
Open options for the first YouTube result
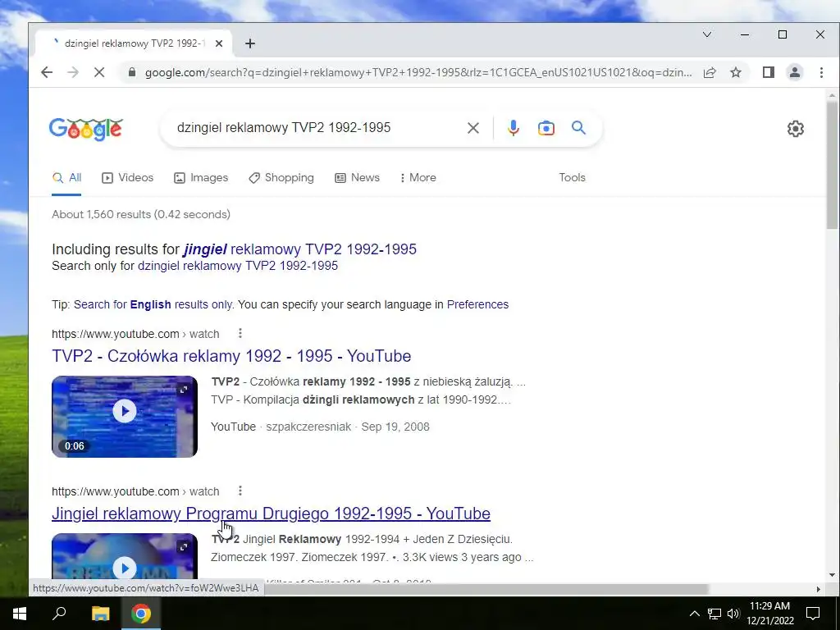click(x=240, y=334)
